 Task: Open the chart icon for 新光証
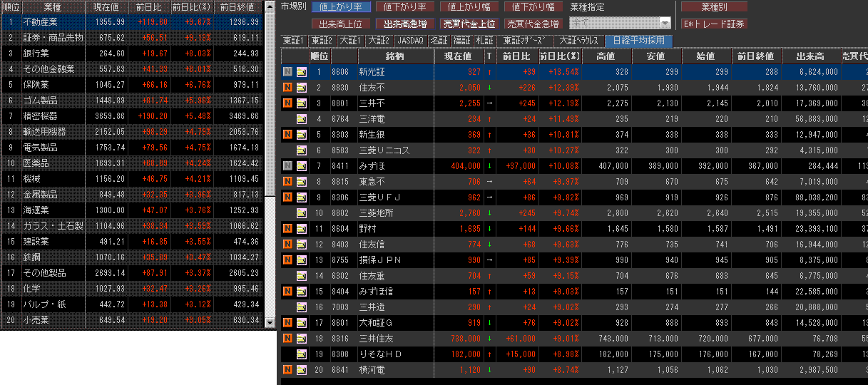302,72
